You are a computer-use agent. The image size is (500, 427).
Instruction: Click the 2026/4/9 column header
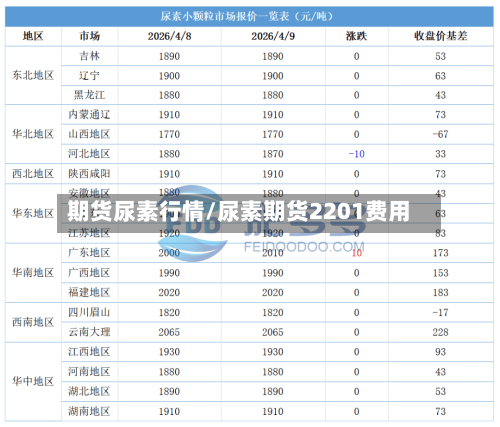[273, 36]
